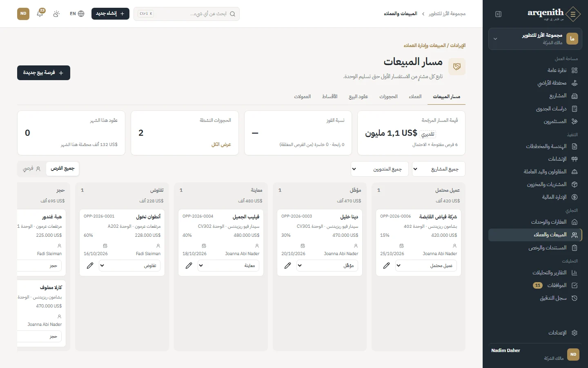Edit the شركة فياض القابضة opportunity pencil icon
The image size is (588, 368).
point(387,265)
